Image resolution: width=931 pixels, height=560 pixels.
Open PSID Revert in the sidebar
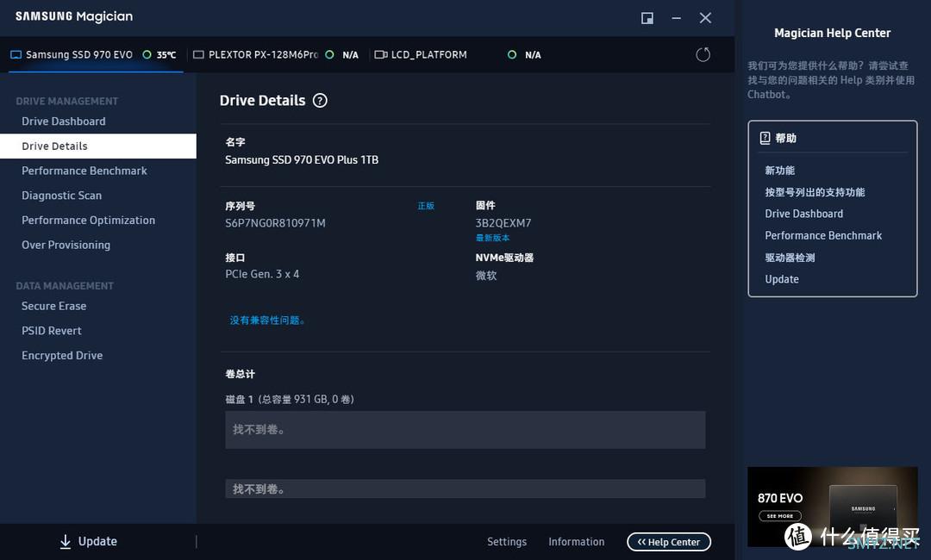pyautogui.click(x=52, y=331)
